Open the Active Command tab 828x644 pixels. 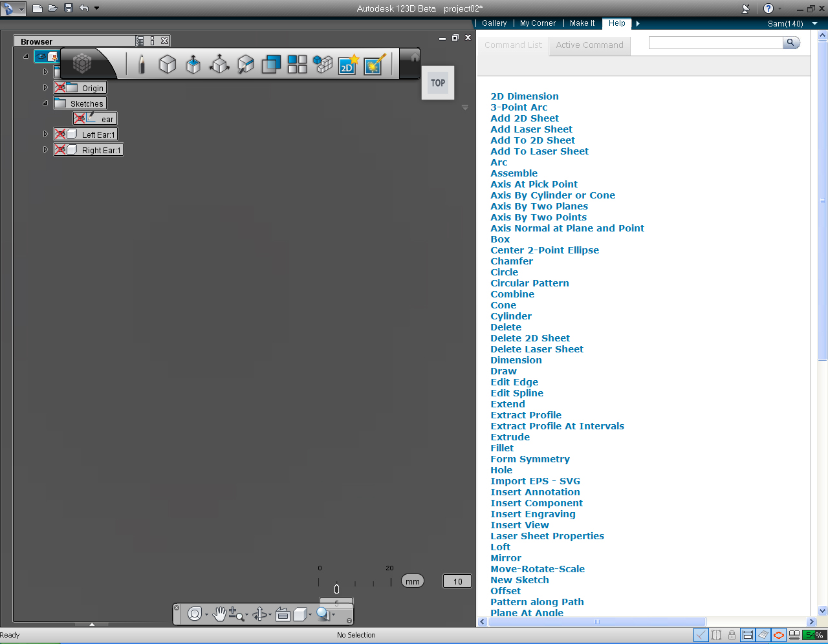[590, 45]
